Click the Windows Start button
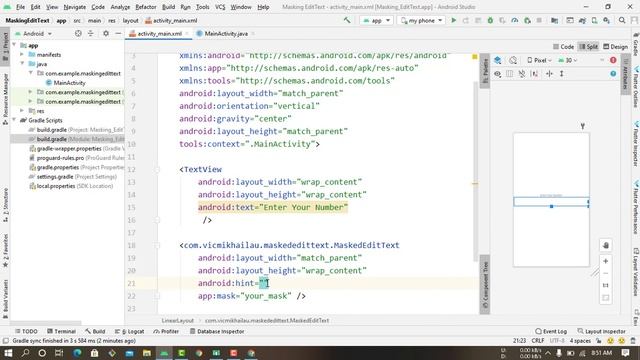The height and width of the screenshot is (360, 640). (8, 353)
